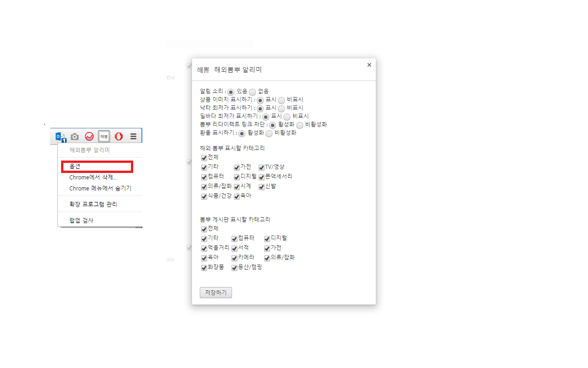Click the 해뽐 extension toolbar icon
Viewport: 588px width, 368px height.
[x=104, y=137]
